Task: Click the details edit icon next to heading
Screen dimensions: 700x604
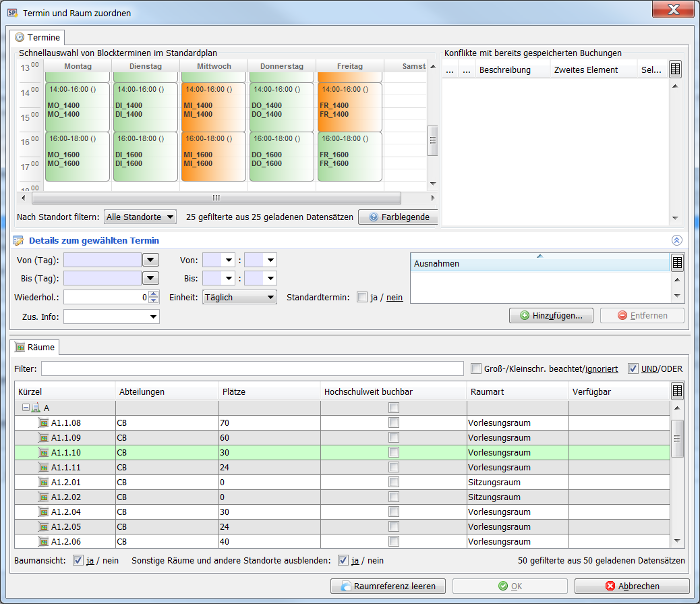Action: coord(18,241)
